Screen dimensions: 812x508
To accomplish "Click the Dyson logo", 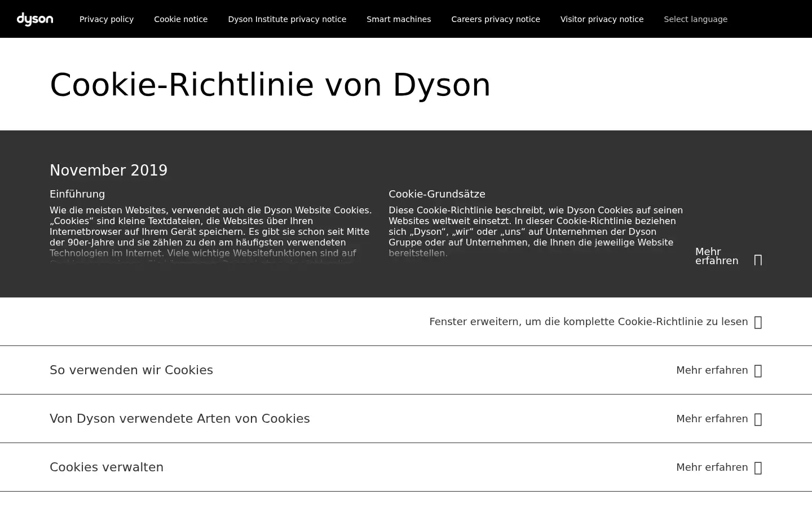I will pos(35,19).
